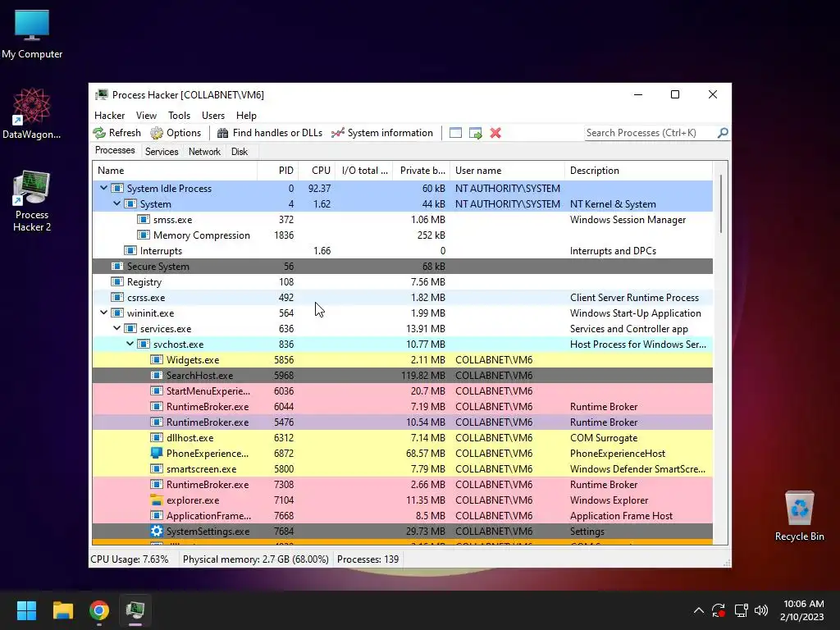This screenshot has width=840, height=630.
Task: Collapse the System Idle Process tree
Action: click(104, 188)
